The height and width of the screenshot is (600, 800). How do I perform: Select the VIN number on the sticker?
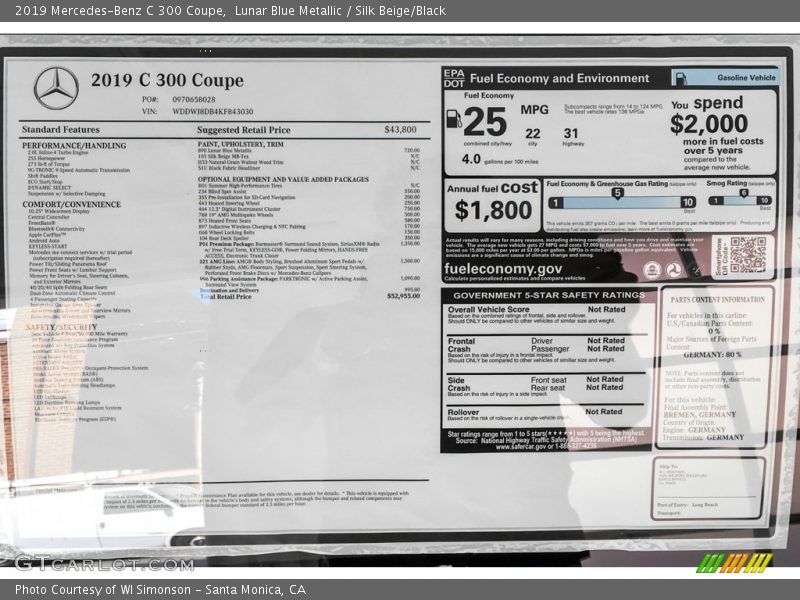click(213, 111)
